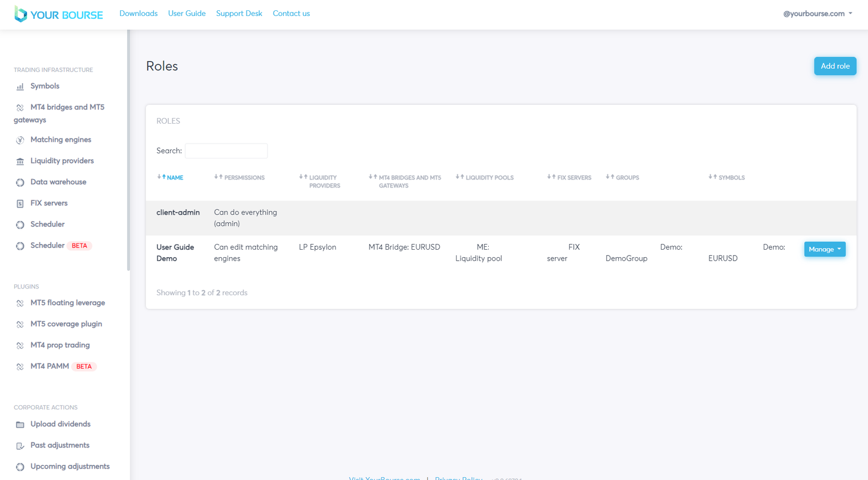Click the Past adjustments icon
868x480 pixels.
click(x=20, y=446)
